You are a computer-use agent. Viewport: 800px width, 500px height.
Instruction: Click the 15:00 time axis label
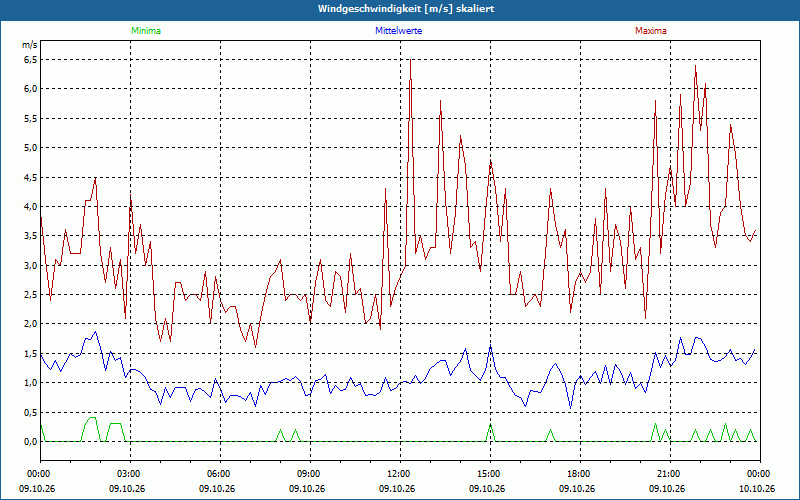click(490, 474)
